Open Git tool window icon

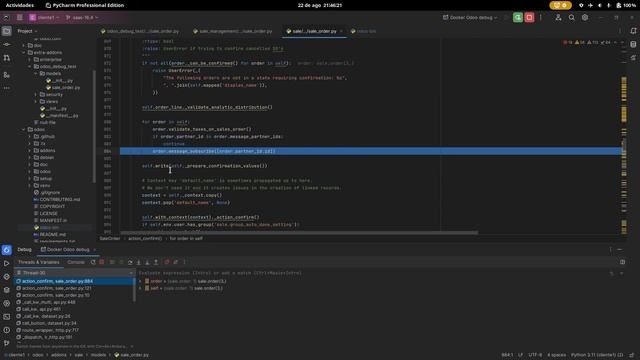(x=7, y=343)
